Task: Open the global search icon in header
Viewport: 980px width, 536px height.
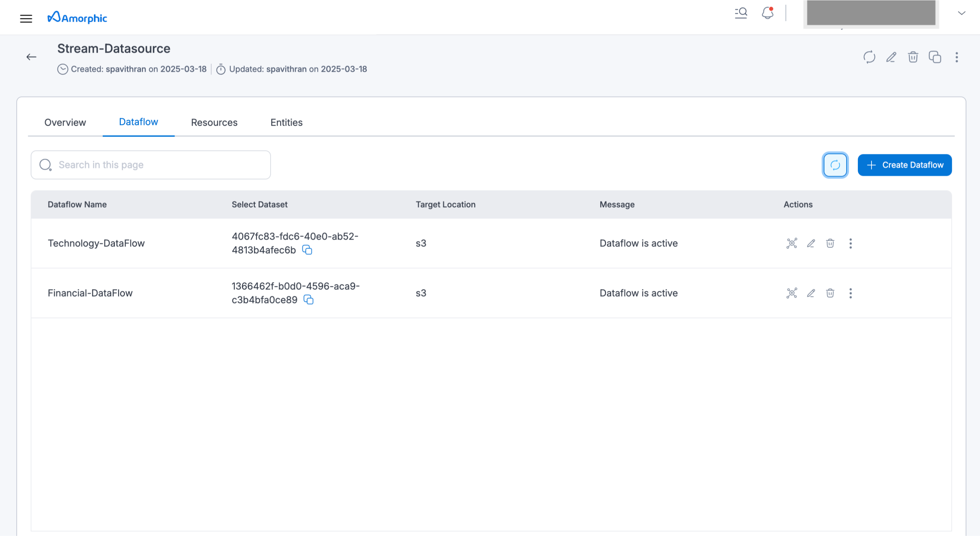Action: pos(741,13)
